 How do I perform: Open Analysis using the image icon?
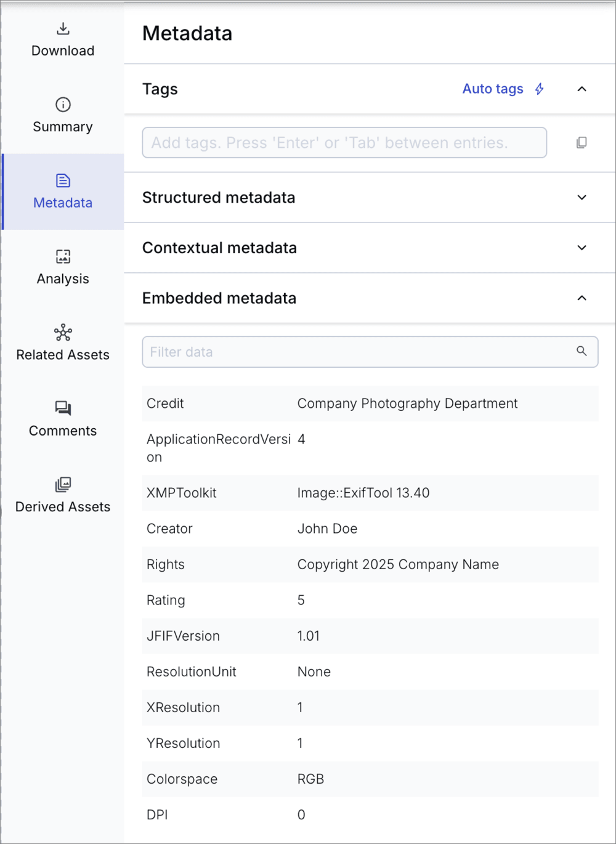62,256
